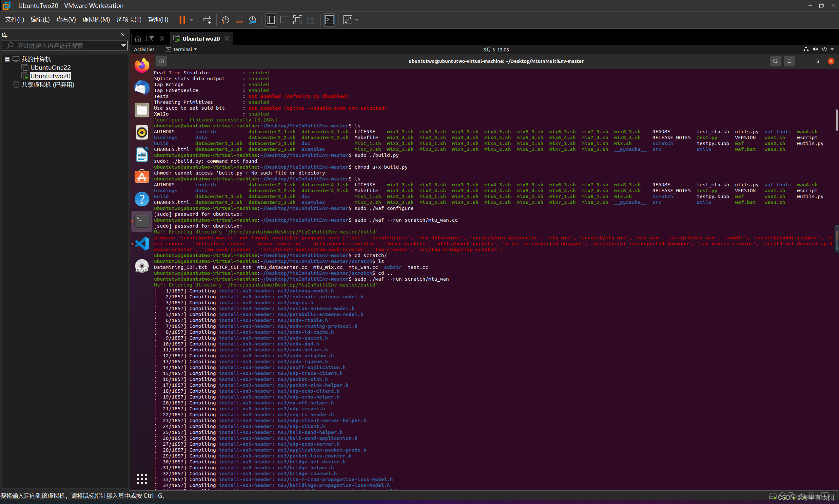The height and width of the screenshot is (504, 839).
Task: Open Ubuntu Software from the dock
Action: pos(141,176)
